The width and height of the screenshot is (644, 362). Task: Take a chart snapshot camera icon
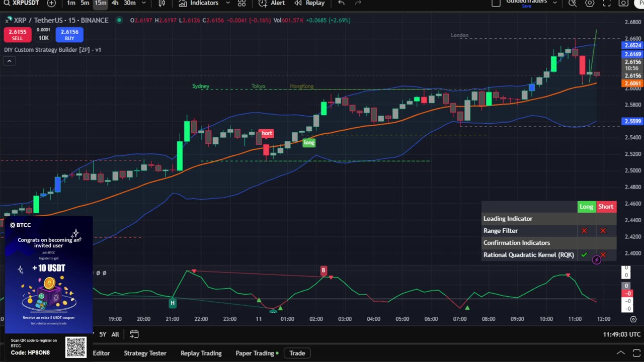(x=623, y=3)
